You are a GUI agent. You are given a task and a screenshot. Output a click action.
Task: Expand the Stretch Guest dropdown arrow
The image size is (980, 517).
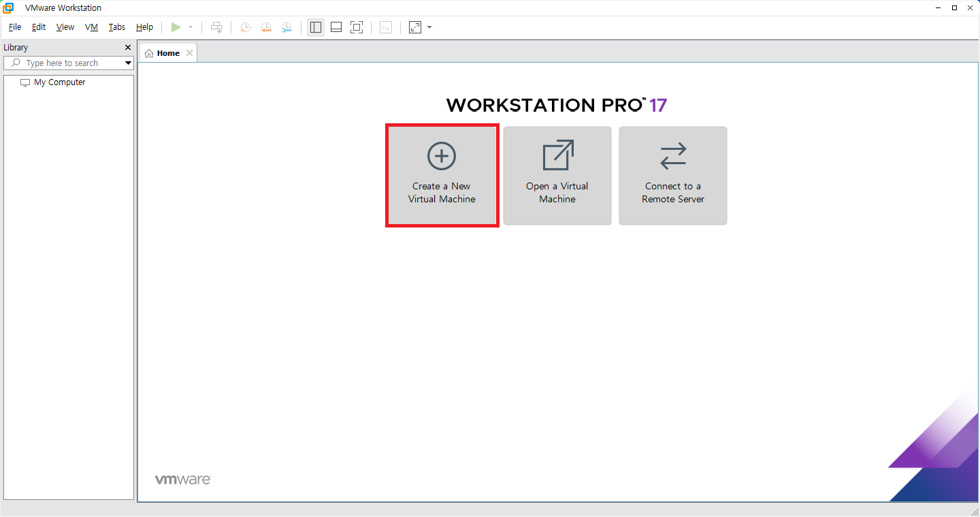(429, 27)
